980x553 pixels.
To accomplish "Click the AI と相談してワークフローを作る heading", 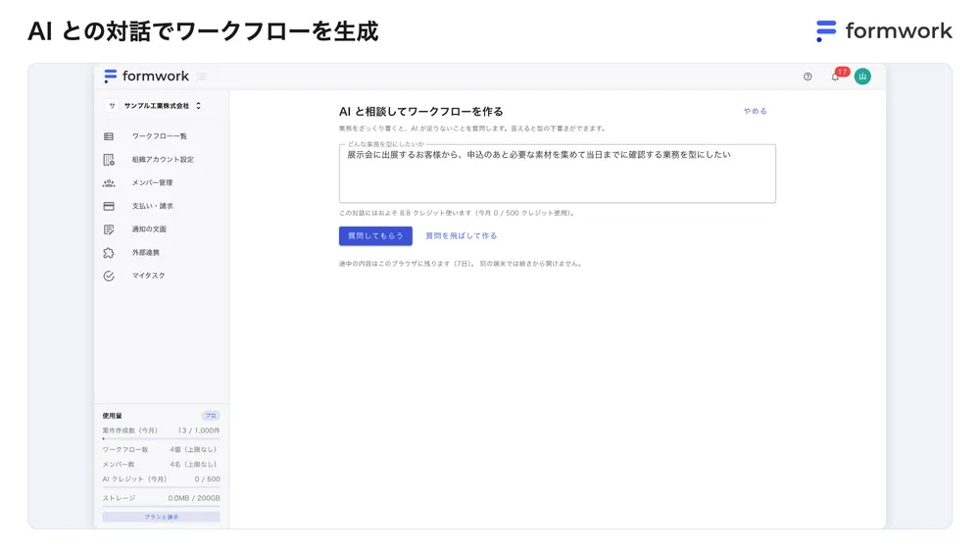I will point(420,112).
